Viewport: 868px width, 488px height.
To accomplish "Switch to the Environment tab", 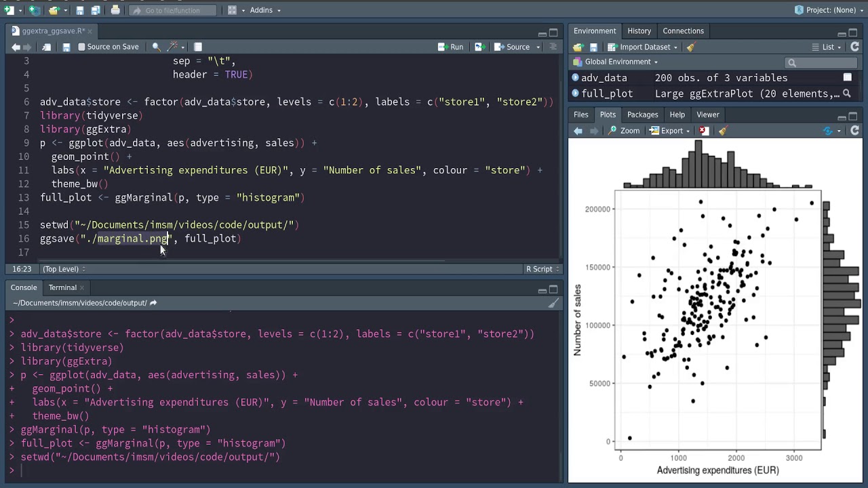I will point(595,30).
